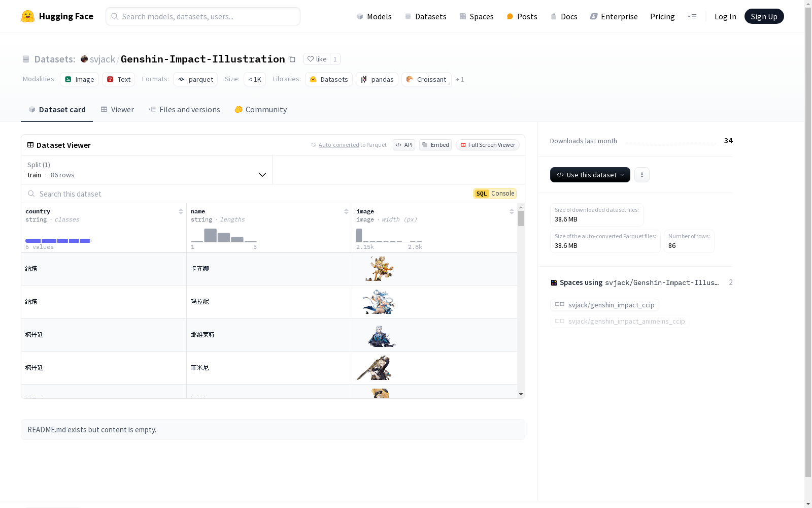The width and height of the screenshot is (812, 508).
Task: Expand the + 1 more libraries
Action: (460, 79)
